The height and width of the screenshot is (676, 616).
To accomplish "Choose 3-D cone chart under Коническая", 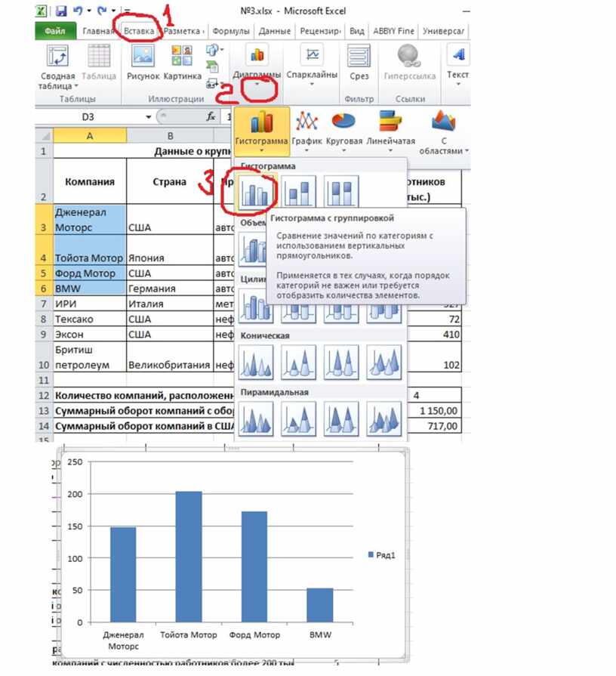I will point(383,362).
